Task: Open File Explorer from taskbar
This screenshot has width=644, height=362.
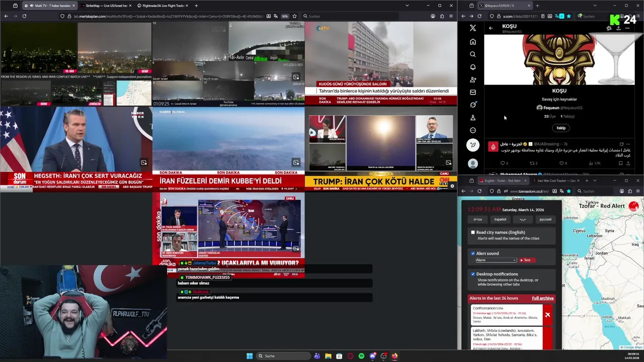Action: [328, 356]
